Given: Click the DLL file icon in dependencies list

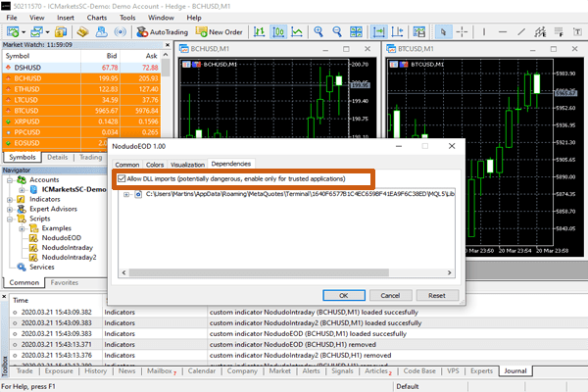Looking at the screenshot, I should (138, 194).
